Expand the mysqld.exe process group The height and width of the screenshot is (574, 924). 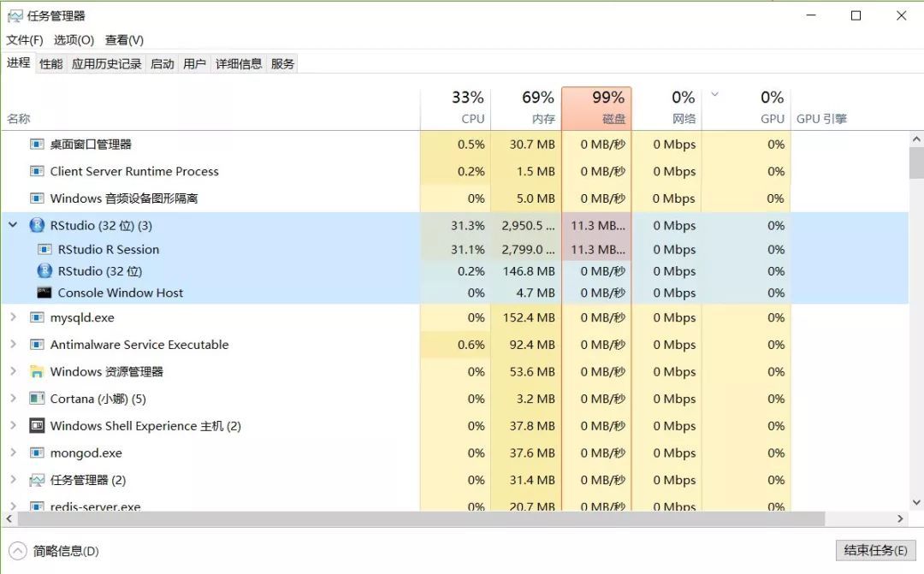click(13, 317)
